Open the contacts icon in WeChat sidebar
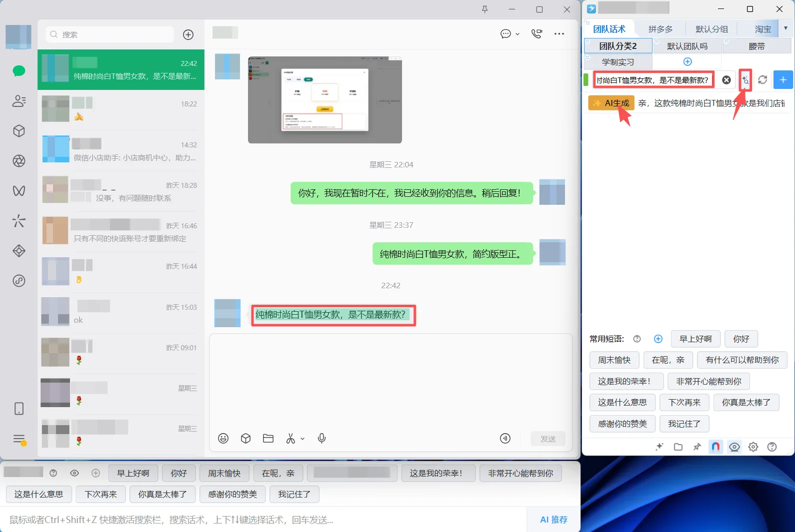 [x=19, y=101]
